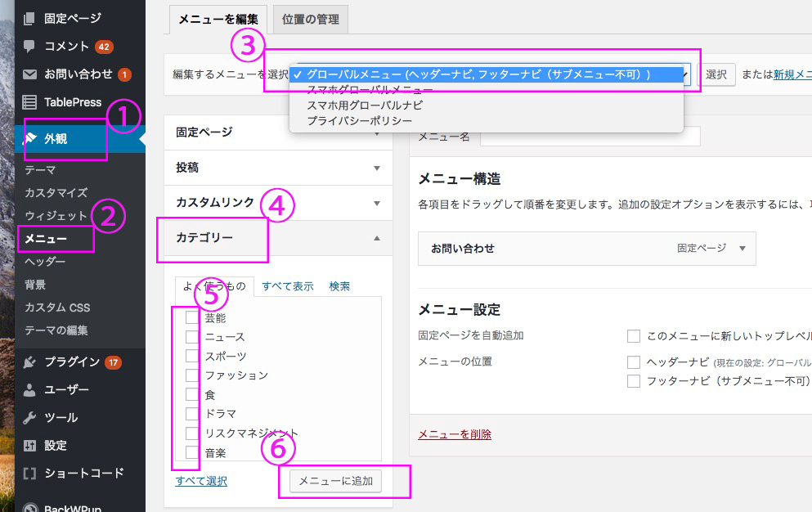The height and width of the screenshot is (512, 812).
Task: Click the 選択 button beside menu dropdown
Action: (x=716, y=74)
